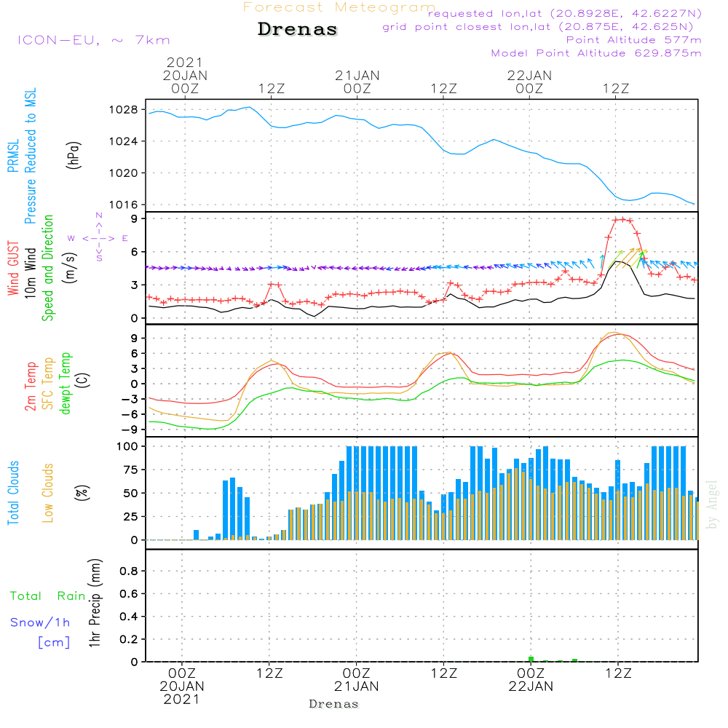Select the "(C)" temperature unit label
This screenshot has height=728, width=728.
click(83, 381)
